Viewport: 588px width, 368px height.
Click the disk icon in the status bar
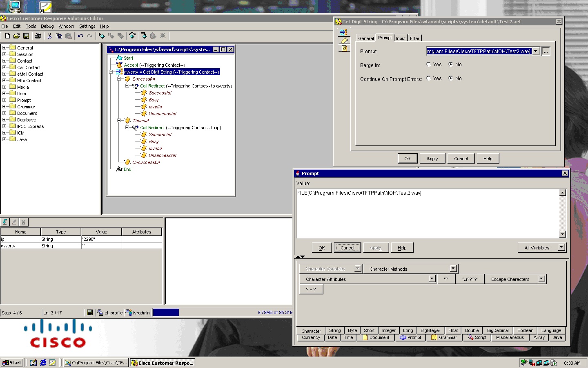pyautogui.click(x=90, y=312)
